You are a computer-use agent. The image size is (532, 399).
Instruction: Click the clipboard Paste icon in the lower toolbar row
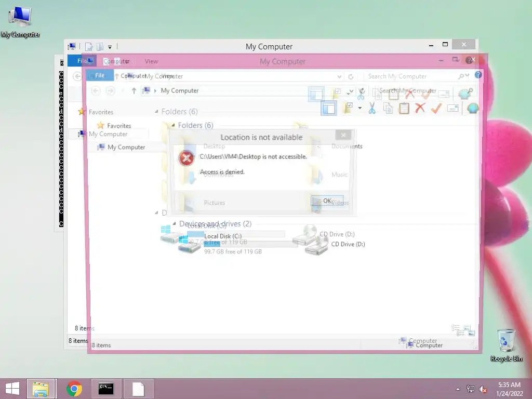coord(404,108)
